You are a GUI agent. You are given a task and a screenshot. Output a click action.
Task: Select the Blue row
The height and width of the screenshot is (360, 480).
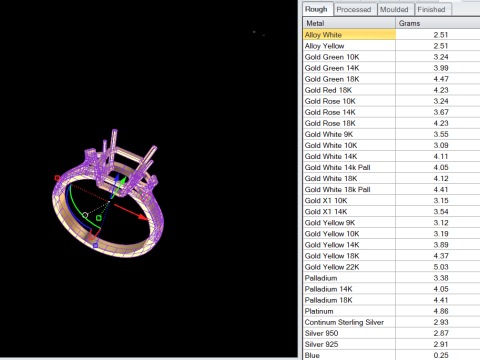tap(391, 355)
